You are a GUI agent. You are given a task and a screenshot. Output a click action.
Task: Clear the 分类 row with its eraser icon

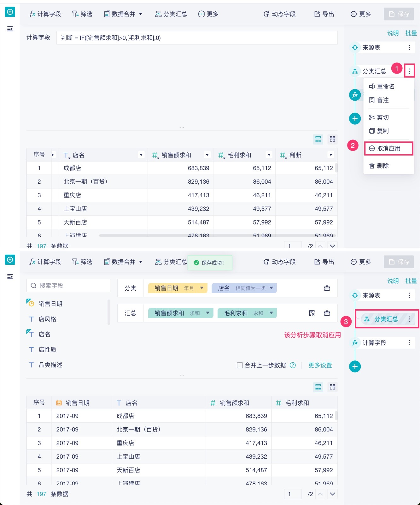coord(327,288)
